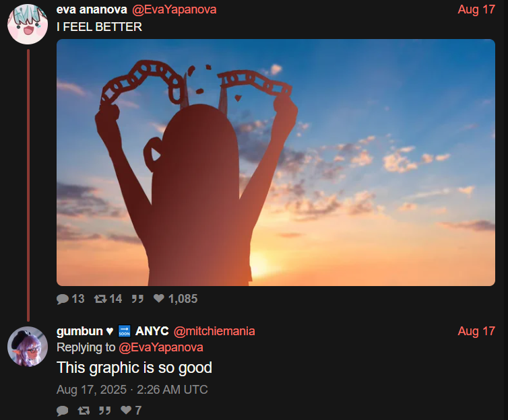Click the @mitchiemania handle link
The height and width of the screenshot is (420, 508).
(214, 331)
